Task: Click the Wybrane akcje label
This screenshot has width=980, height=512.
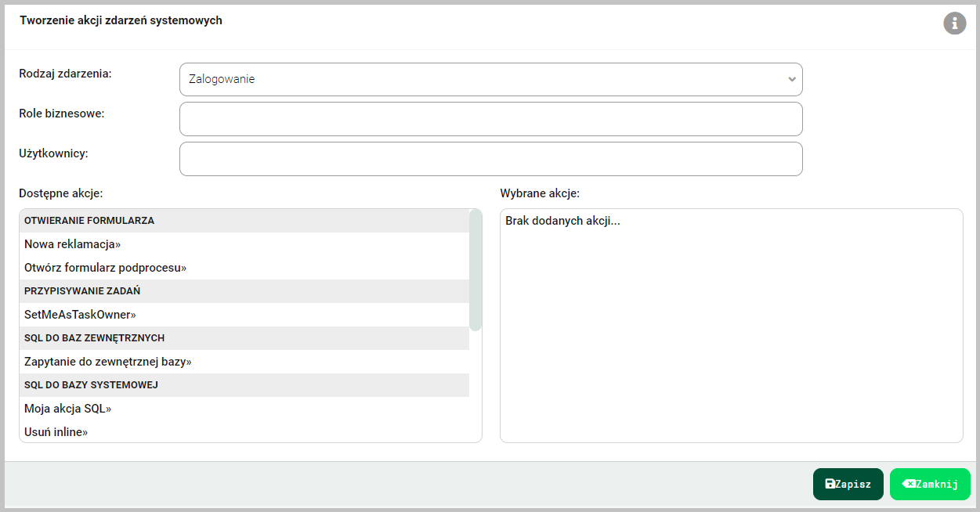Action: coord(540,193)
